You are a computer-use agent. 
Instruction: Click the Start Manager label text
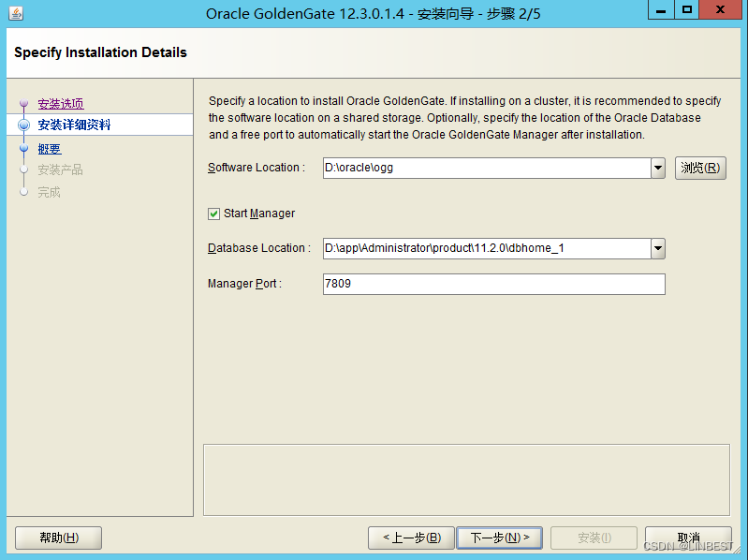[x=259, y=214]
